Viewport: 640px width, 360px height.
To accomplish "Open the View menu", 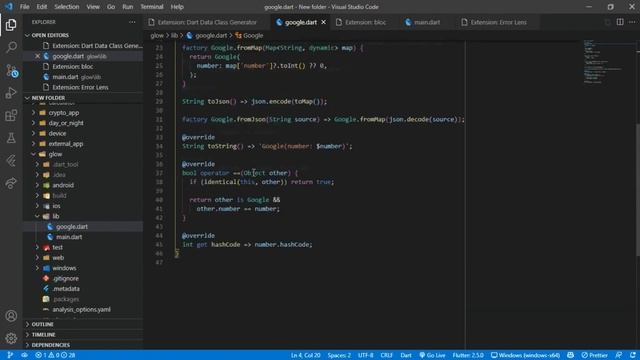I will click(x=93, y=7).
